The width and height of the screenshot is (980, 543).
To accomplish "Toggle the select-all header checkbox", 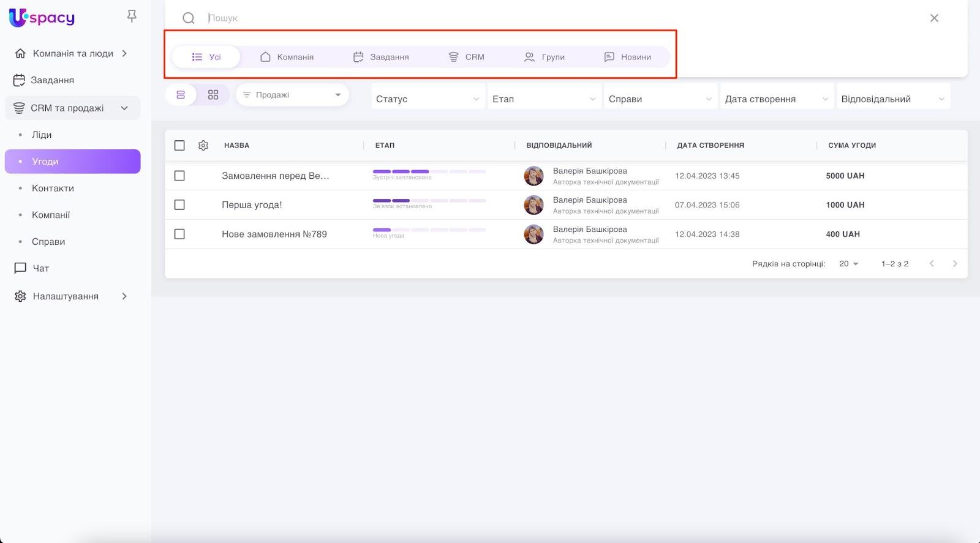I will (x=179, y=146).
